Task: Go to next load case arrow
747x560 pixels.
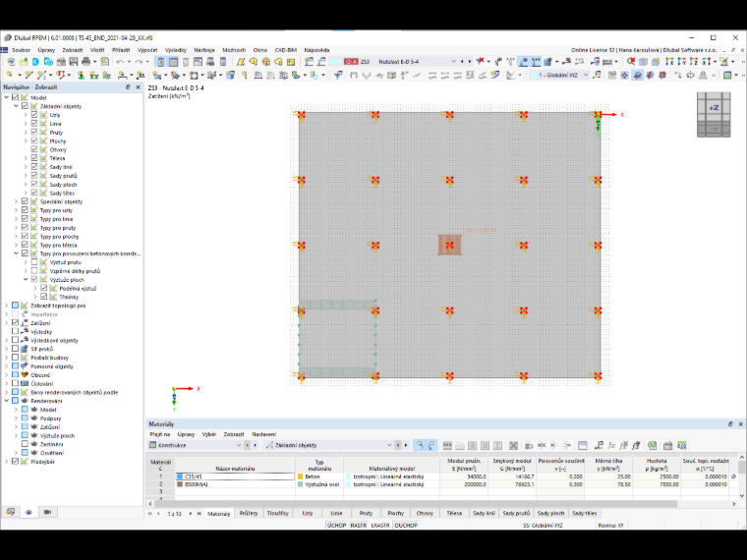Action: 470,62
